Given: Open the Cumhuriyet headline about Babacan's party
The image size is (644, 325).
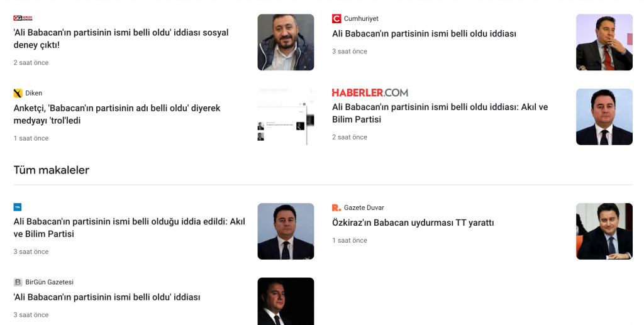Looking at the screenshot, I should point(424,34).
